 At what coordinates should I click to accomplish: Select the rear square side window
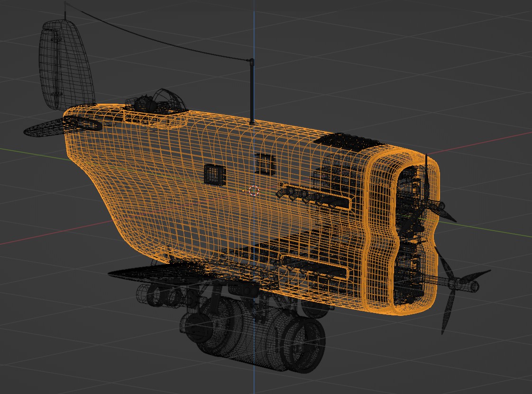click(215, 174)
